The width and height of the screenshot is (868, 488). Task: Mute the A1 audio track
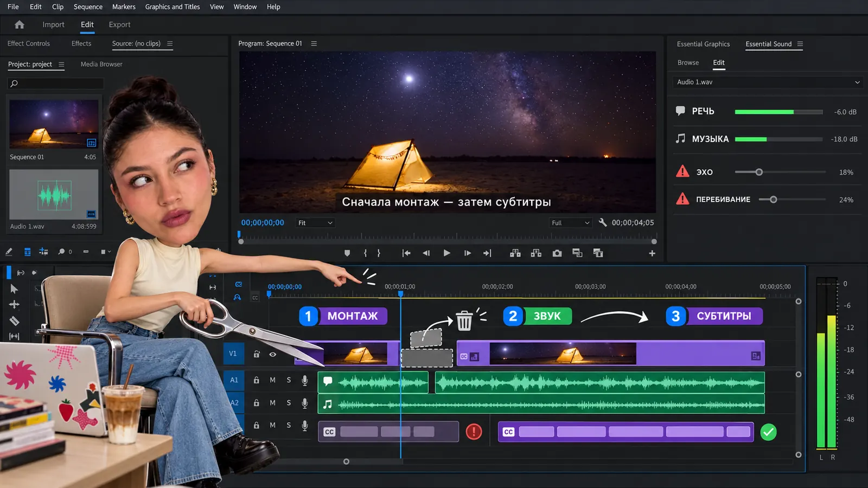(272, 380)
